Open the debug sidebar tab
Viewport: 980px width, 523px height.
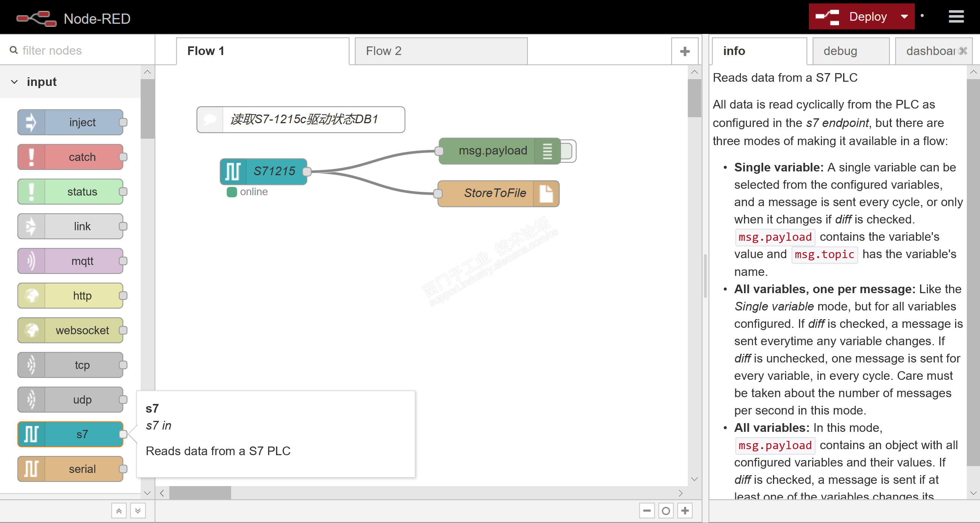[x=840, y=51]
